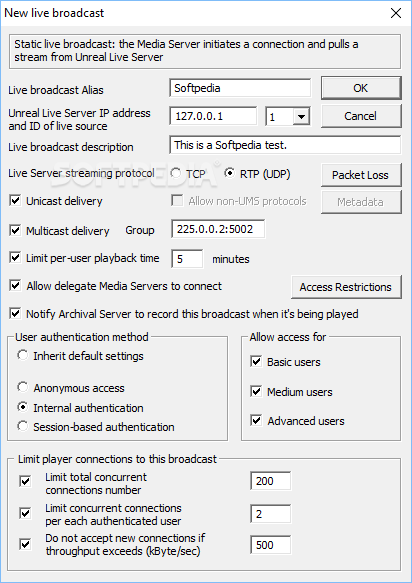Edit throughput limit value 500

271,545
